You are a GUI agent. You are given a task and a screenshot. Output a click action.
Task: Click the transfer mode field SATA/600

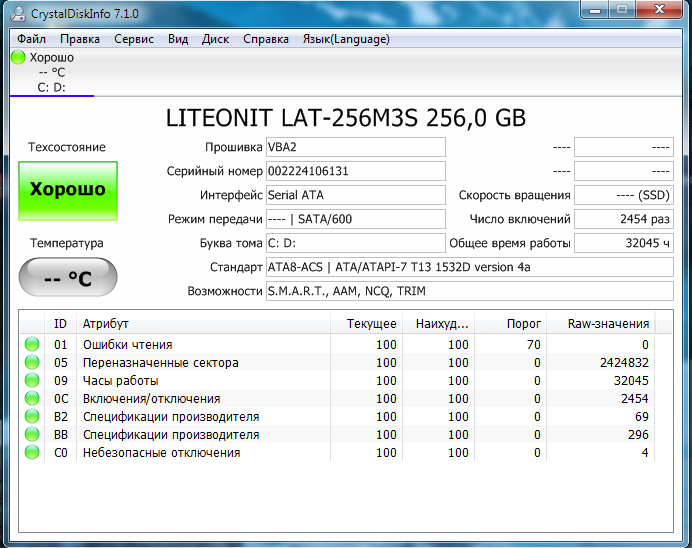[x=356, y=219]
